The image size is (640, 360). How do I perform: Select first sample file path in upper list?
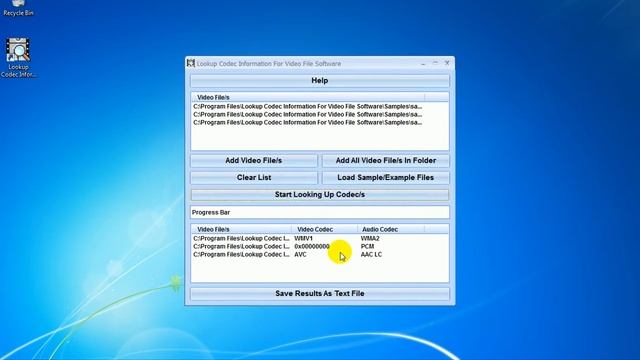click(308, 107)
